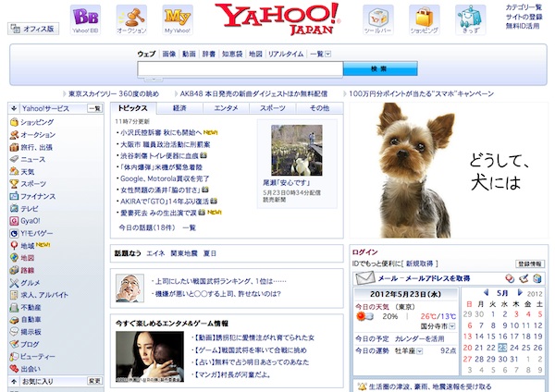Click the 登録情報 button
Viewport: 555px width, 392px height.
point(530,263)
